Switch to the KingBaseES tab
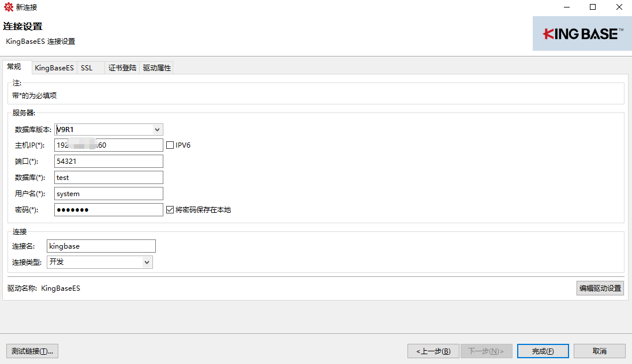The width and height of the screenshot is (632, 364). [54, 68]
